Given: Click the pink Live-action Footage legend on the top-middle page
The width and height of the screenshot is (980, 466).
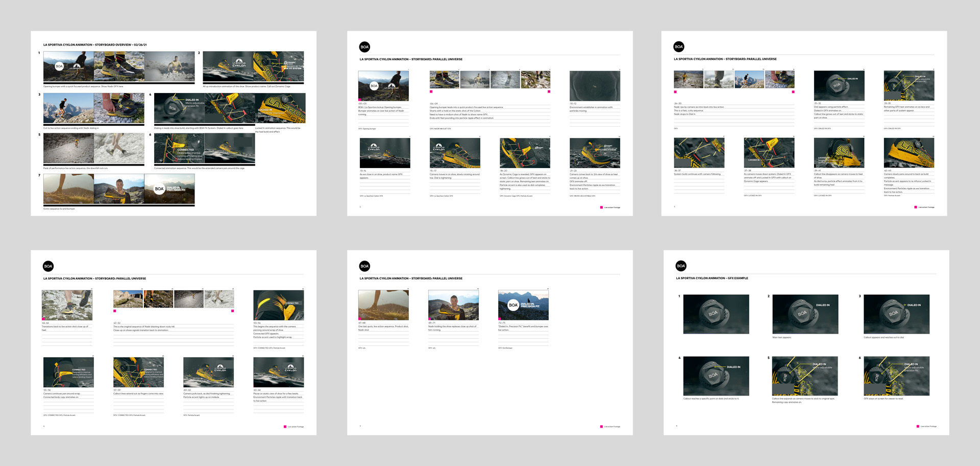Looking at the screenshot, I should pos(610,207).
